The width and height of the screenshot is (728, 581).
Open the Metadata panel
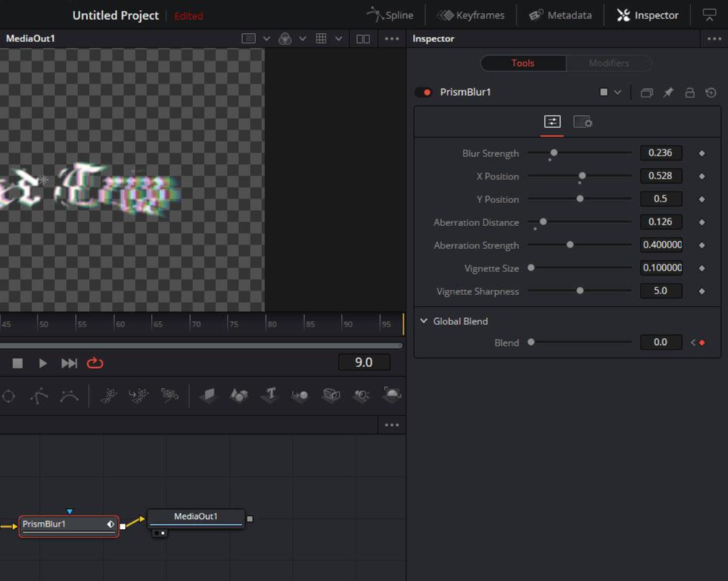[x=560, y=15]
